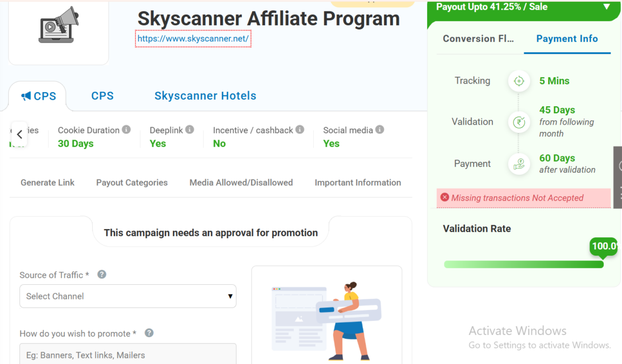
Task: Switch to the Conversion Flow tab
Action: [x=478, y=39]
